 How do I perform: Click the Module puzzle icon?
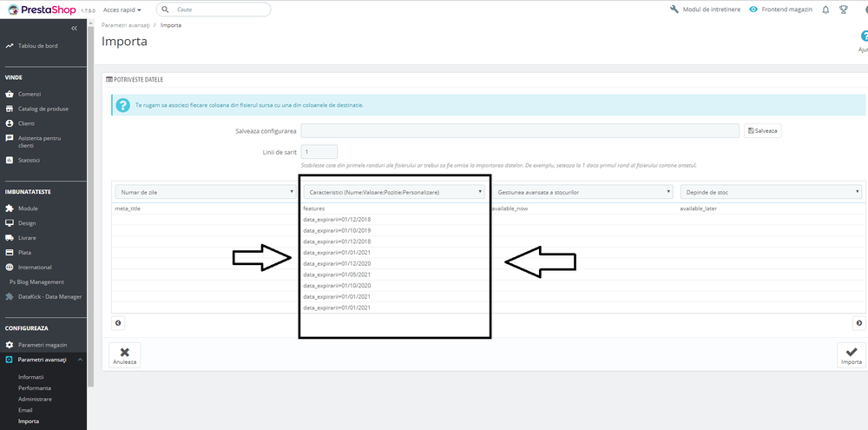tap(9, 208)
